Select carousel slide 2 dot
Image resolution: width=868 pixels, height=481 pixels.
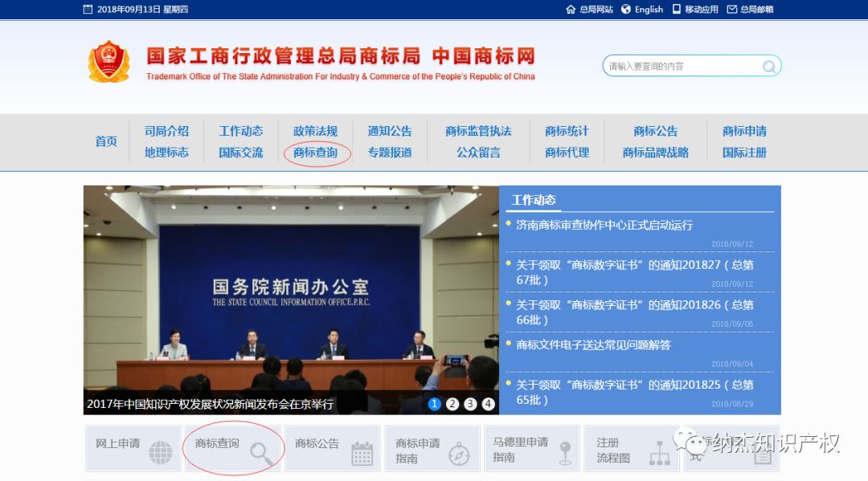tap(452, 404)
